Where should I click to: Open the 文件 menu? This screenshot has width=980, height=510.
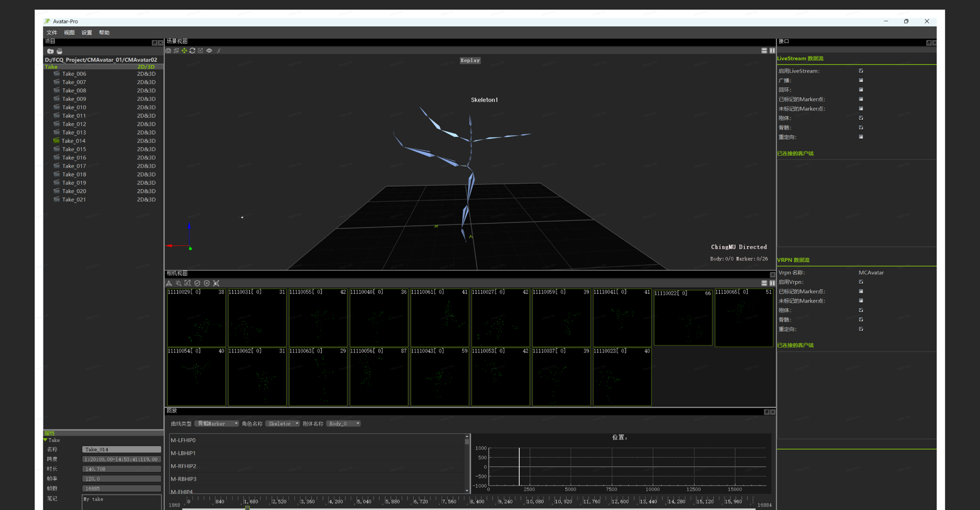tap(52, 33)
